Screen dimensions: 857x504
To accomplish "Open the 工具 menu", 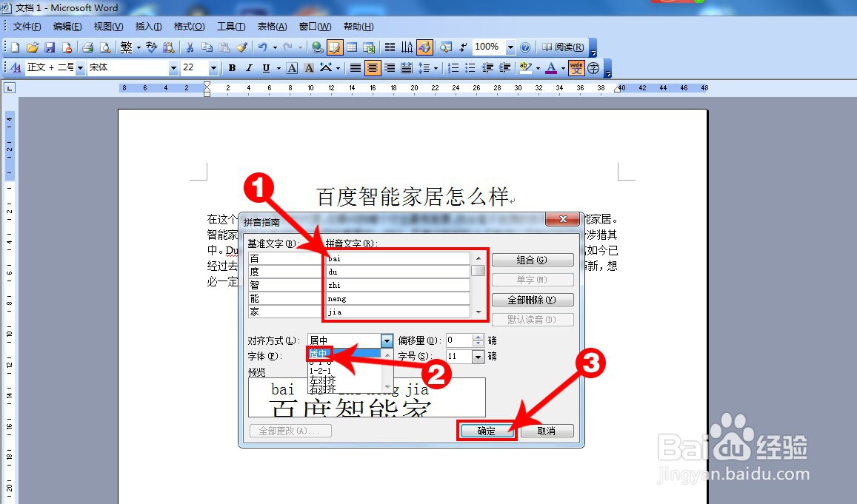I will [230, 26].
